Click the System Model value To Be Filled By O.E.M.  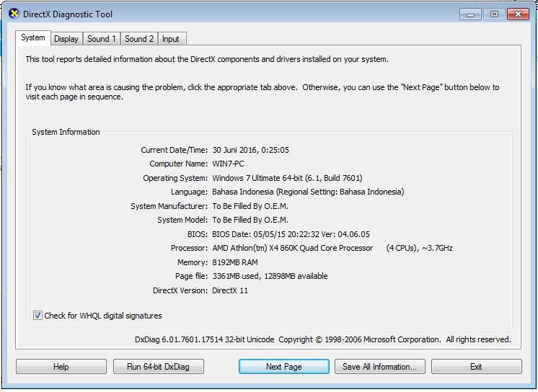[250, 220]
